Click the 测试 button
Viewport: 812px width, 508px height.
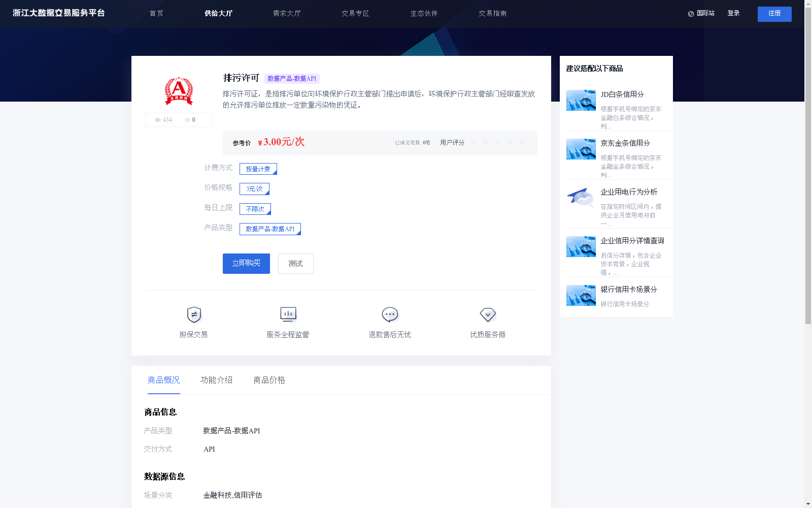296,264
